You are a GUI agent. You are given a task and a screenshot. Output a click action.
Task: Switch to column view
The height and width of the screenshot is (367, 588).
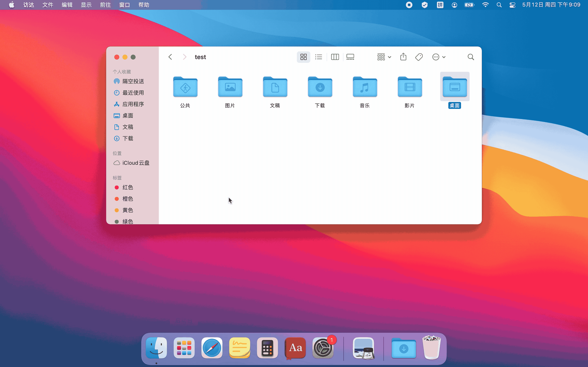point(335,57)
